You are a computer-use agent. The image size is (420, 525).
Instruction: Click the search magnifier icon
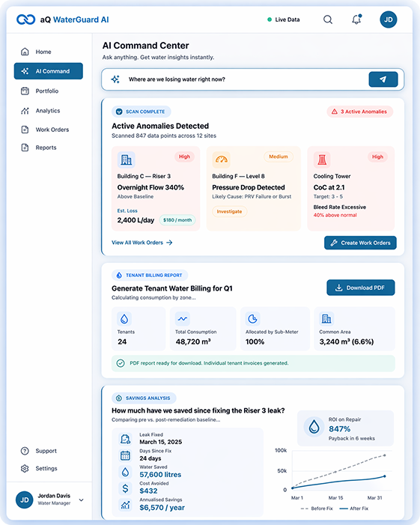[328, 19]
